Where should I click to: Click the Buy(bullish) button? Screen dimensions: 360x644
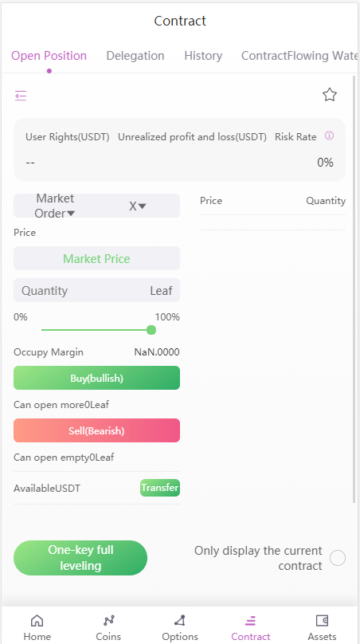point(96,378)
